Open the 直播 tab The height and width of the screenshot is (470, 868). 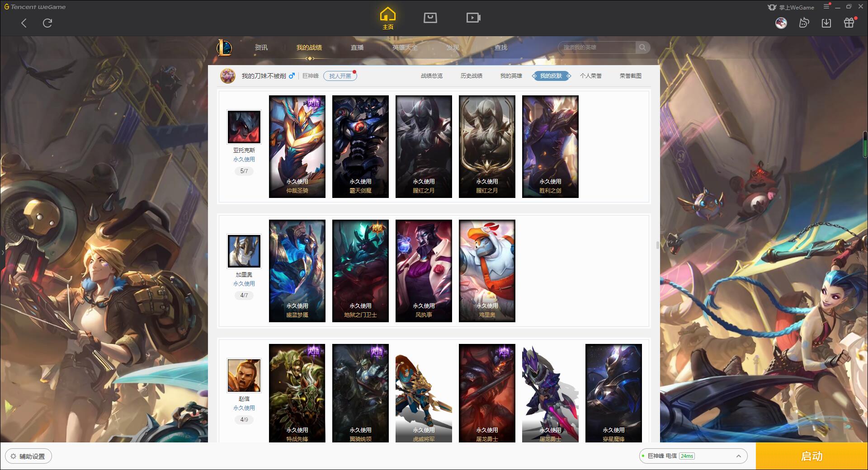tap(357, 47)
